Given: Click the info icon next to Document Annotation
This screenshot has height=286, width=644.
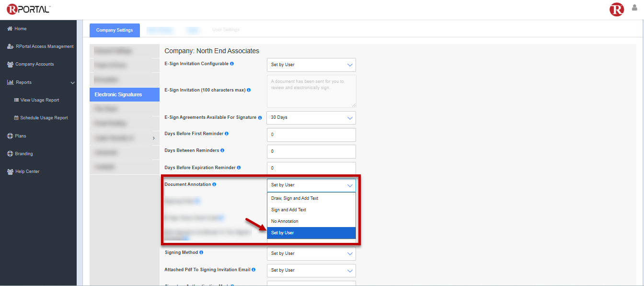Looking at the screenshot, I should pyautogui.click(x=214, y=184).
